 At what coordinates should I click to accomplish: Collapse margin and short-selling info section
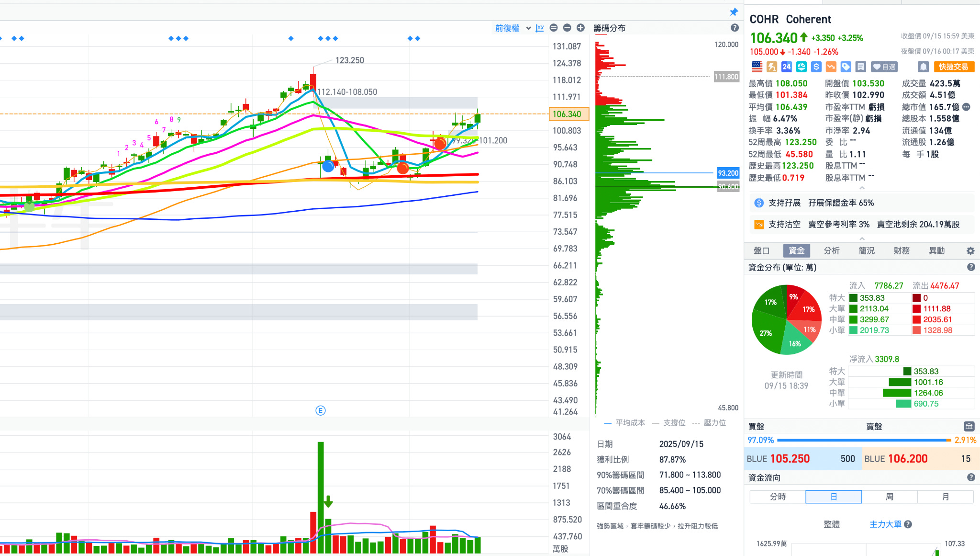[862, 238]
